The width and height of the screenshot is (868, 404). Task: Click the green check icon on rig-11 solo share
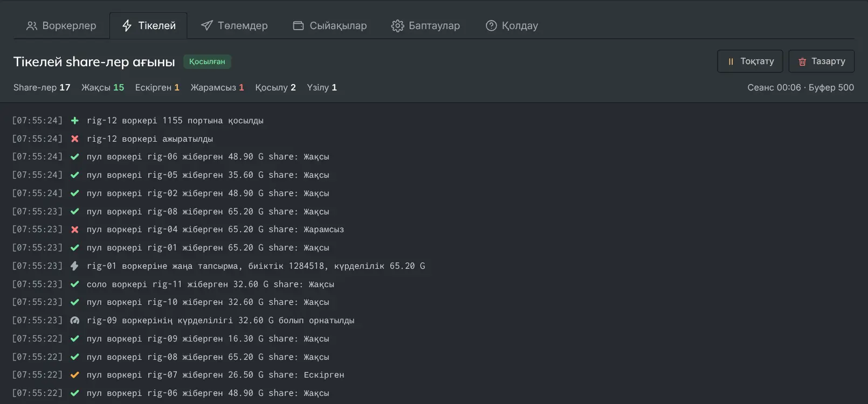pos(75,284)
